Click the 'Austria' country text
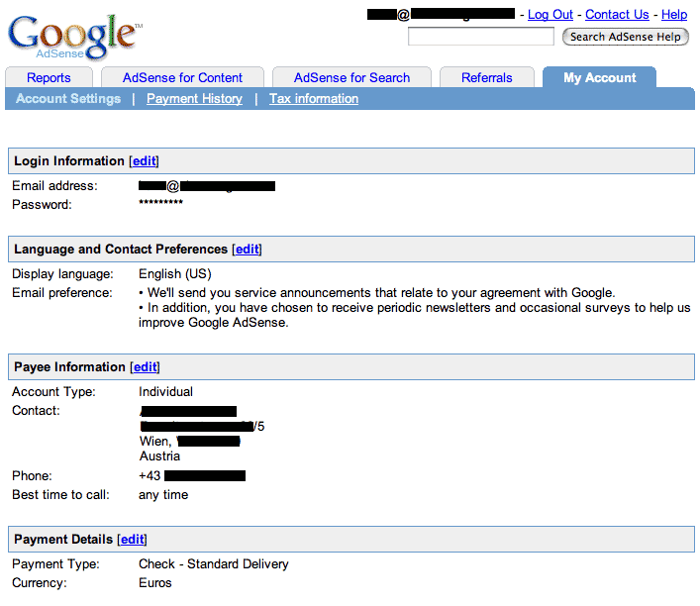This screenshot has height=606, width=700. pyautogui.click(x=159, y=455)
